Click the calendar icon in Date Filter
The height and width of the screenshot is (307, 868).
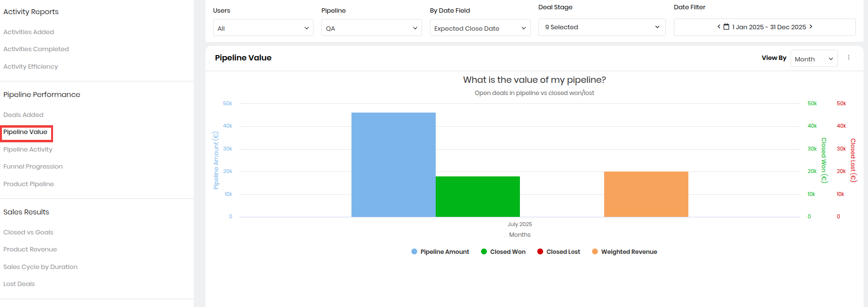[726, 27]
